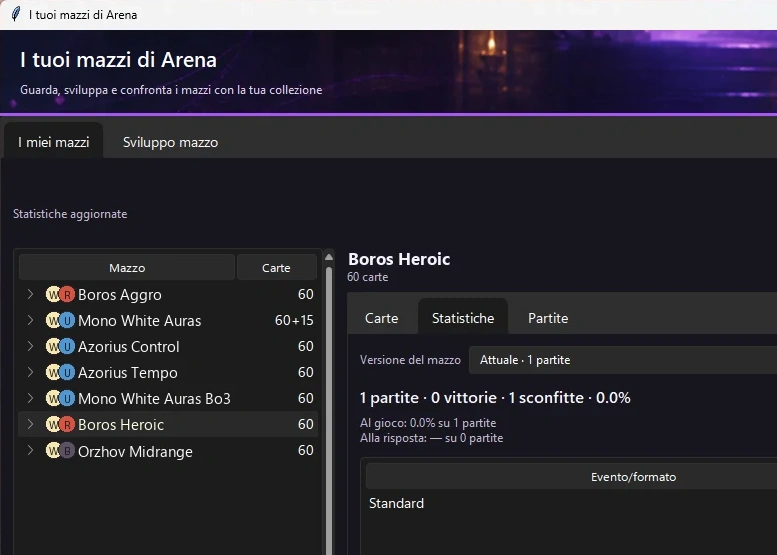
Task: Click the deck list scrollbar up arrow
Action: pyautogui.click(x=329, y=257)
